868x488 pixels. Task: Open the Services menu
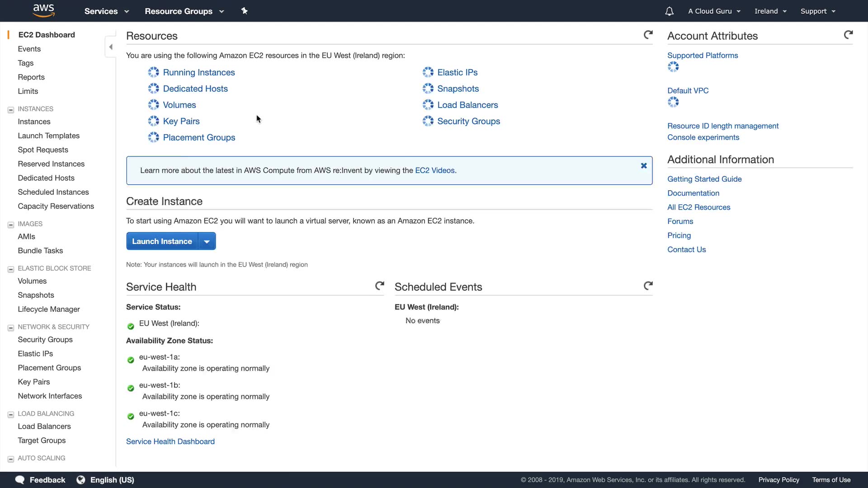click(x=106, y=11)
